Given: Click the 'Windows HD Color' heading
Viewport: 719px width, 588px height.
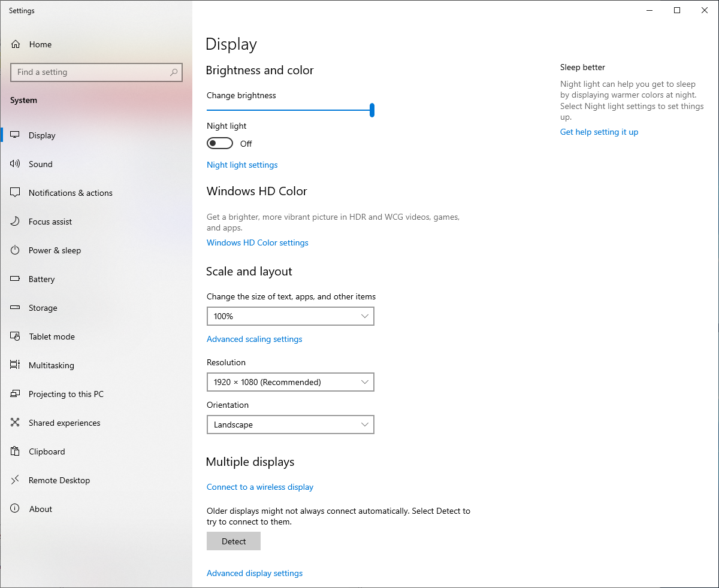Looking at the screenshot, I should 257,191.
